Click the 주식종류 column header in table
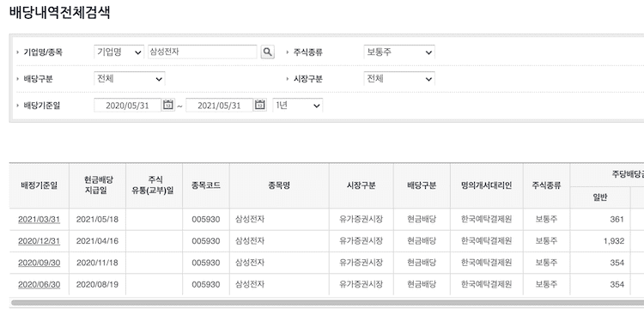The image size is (644, 309). pos(547,185)
